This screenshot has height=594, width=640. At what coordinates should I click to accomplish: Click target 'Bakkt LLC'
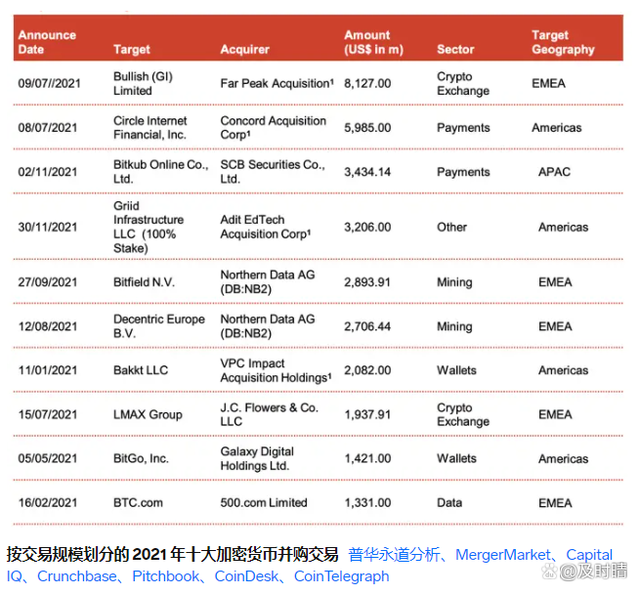[x=140, y=370]
